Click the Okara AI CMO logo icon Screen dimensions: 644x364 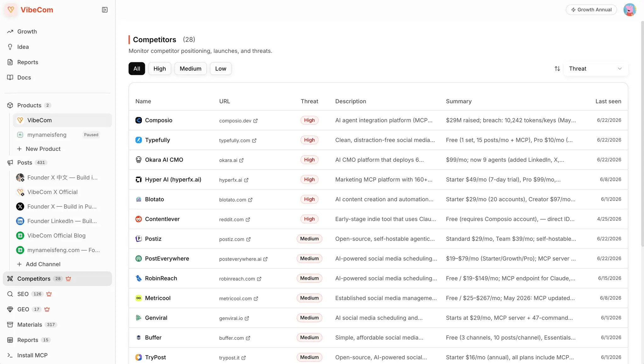138,160
